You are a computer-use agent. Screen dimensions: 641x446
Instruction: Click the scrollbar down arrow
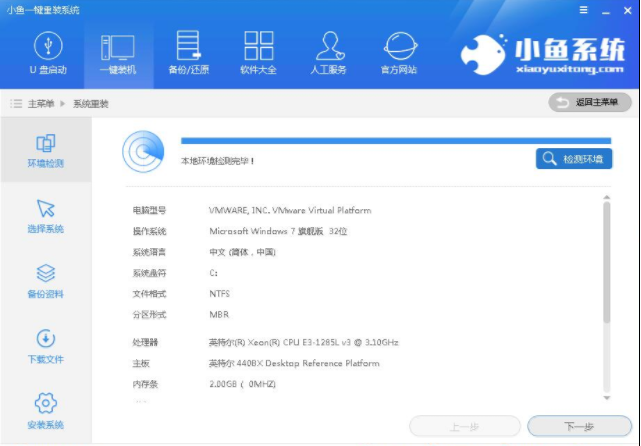click(x=607, y=397)
